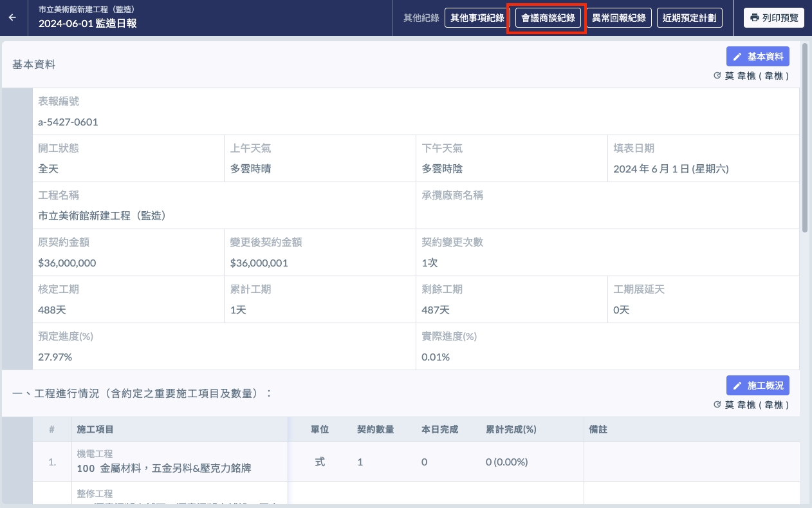Open the 會議商談紀錄 records
Image resolution: width=812 pixels, height=508 pixels.
point(548,17)
